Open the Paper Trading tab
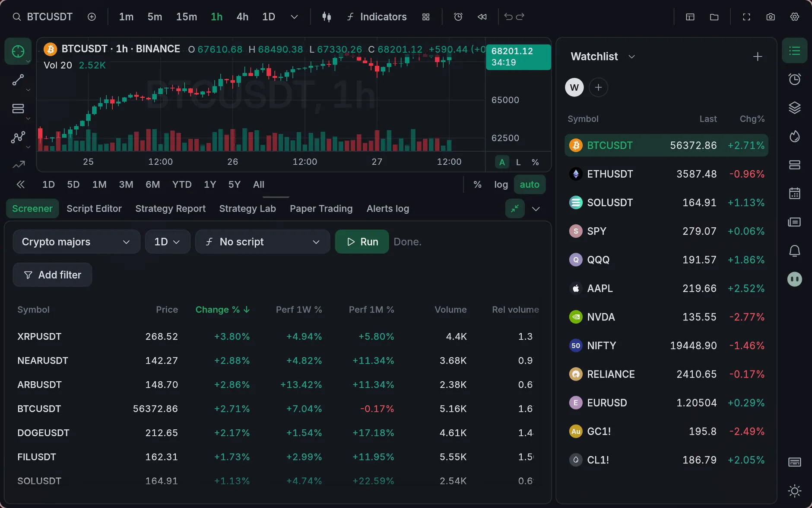Screen dimensions: 812x508 [321, 208]
